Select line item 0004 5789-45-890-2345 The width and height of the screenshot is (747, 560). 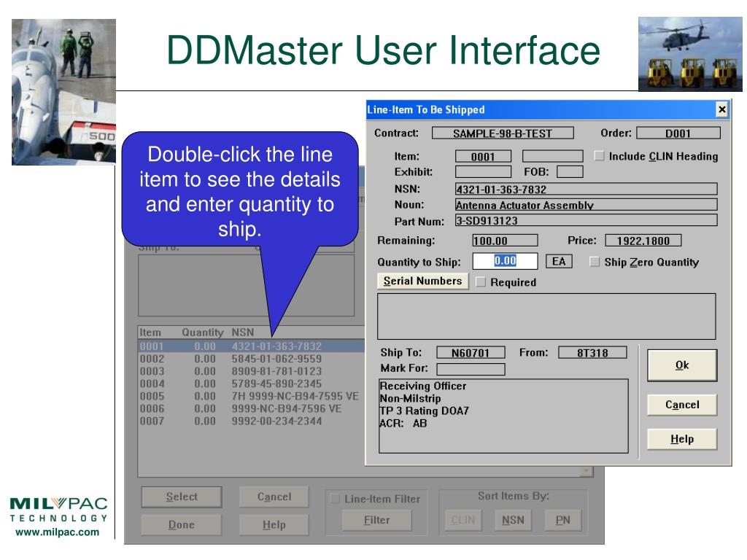pos(252,384)
